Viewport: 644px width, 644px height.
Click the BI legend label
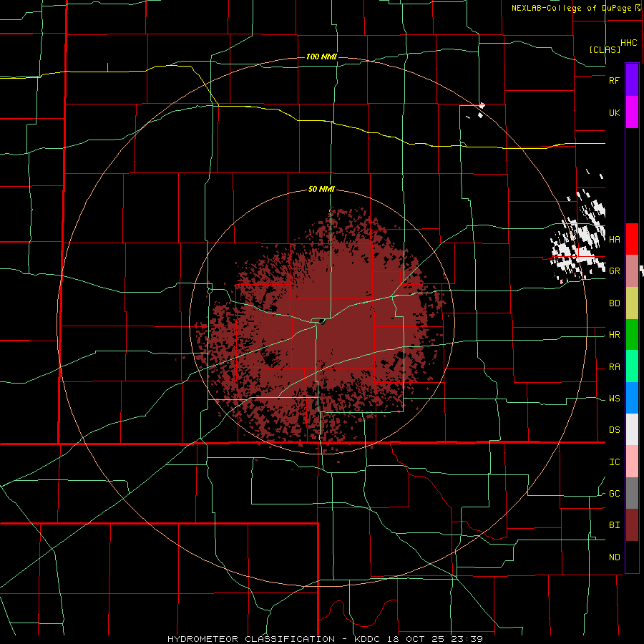pos(614,525)
